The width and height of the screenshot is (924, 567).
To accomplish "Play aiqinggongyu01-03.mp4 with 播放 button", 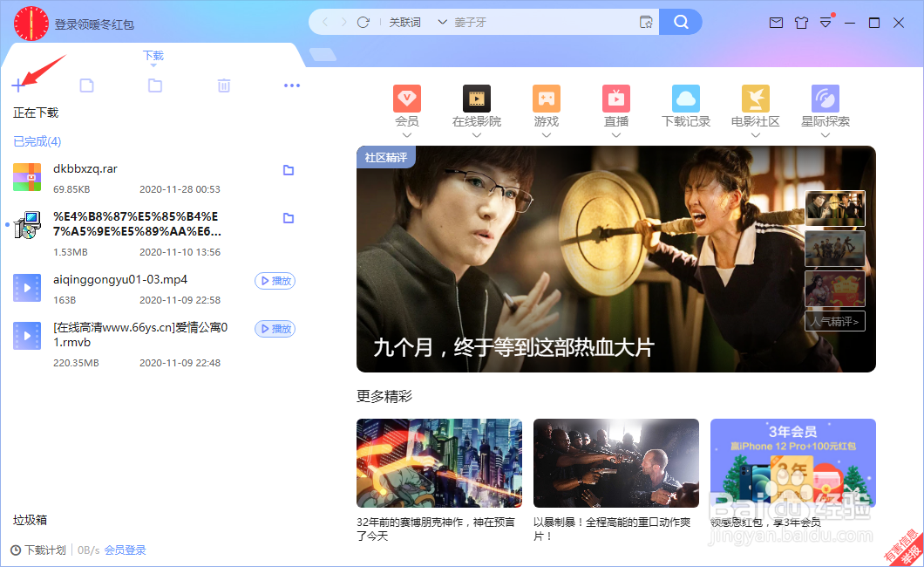I will pos(275,281).
